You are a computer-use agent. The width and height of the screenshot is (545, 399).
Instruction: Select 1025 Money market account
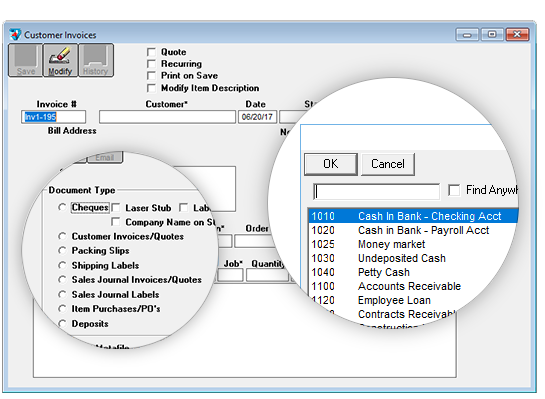tap(413, 244)
